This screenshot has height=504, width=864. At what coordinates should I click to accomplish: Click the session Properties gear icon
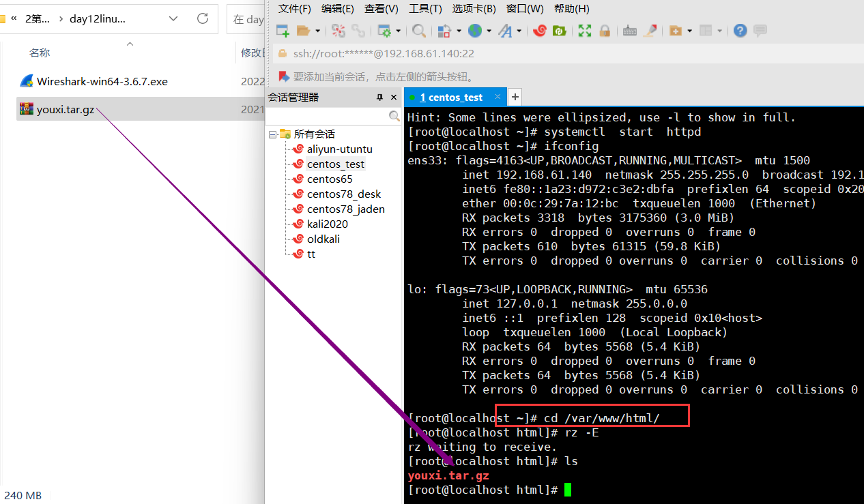384,31
